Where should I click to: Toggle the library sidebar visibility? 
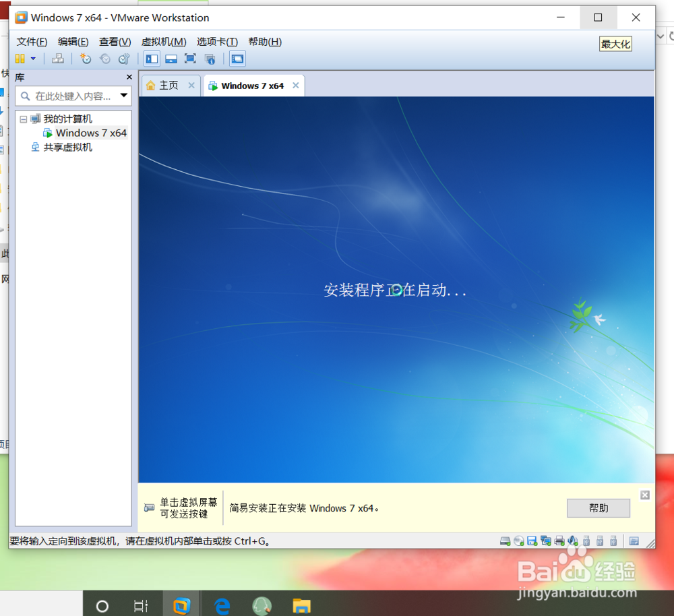tap(152, 59)
